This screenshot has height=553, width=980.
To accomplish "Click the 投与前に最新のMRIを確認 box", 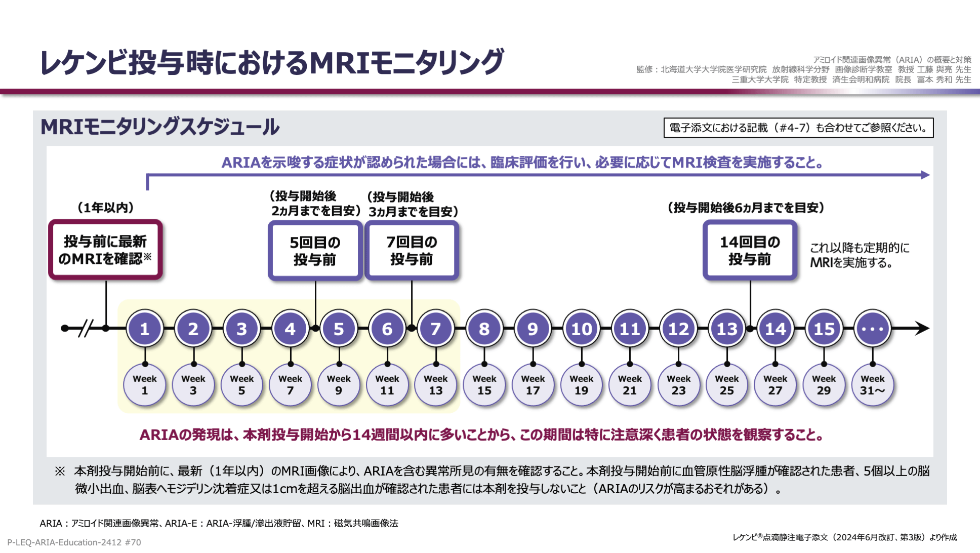I will tap(105, 250).
